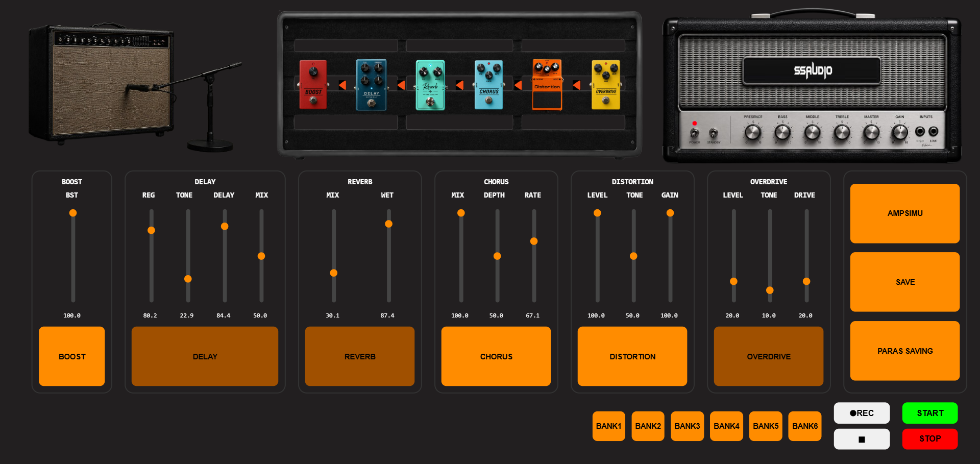Click the Reverb WET slider handle
The image size is (980, 464).
pyautogui.click(x=388, y=224)
